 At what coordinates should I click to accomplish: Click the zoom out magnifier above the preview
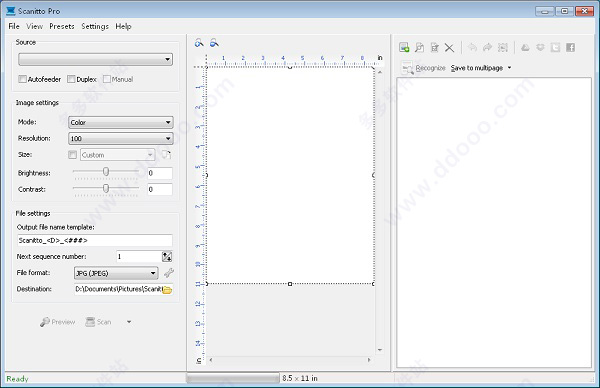pos(214,43)
